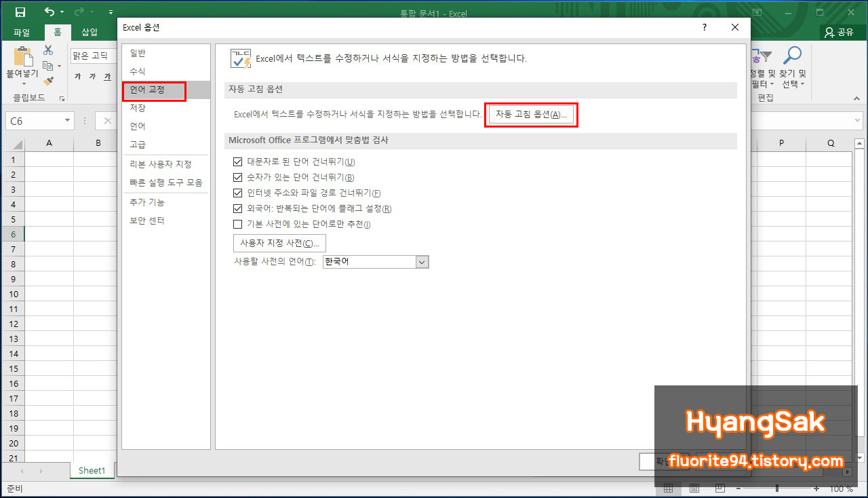The width and height of the screenshot is (868, 498).
Task: Click the dialog Help question mark
Action: (705, 28)
